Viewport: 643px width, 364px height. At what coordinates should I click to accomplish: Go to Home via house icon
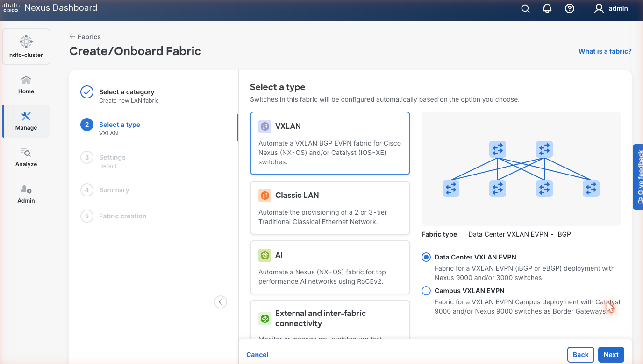click(26, 80)
